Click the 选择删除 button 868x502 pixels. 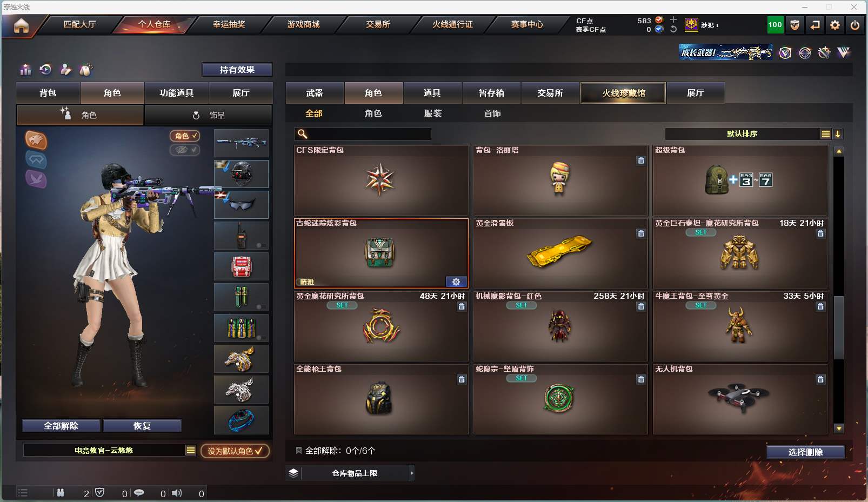point(805,452)
